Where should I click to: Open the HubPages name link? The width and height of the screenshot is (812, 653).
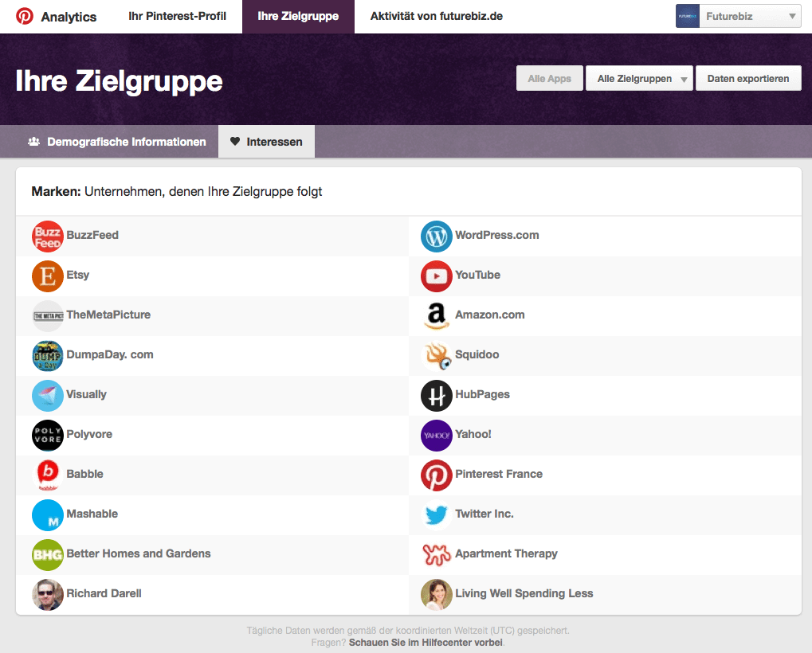tap(482, 395)
